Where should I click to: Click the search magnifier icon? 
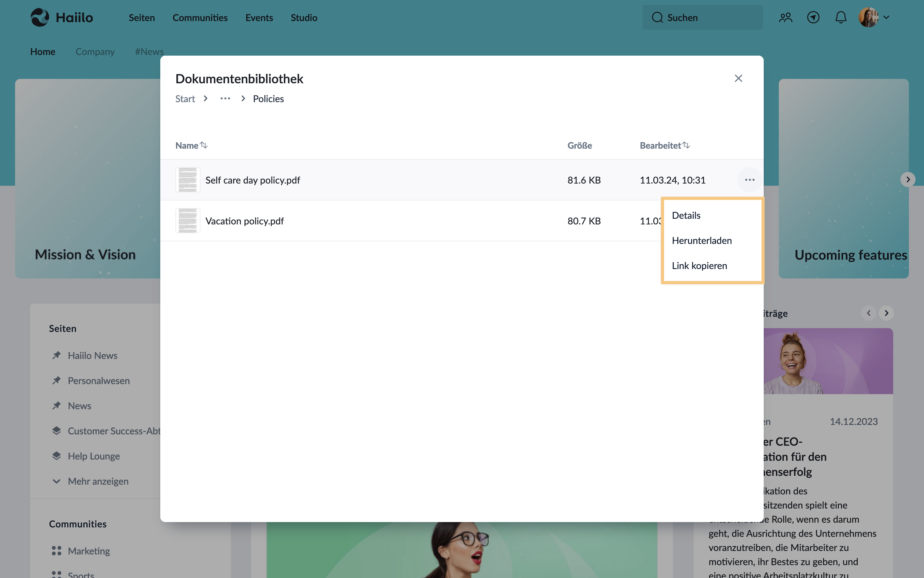coord(657,18)
